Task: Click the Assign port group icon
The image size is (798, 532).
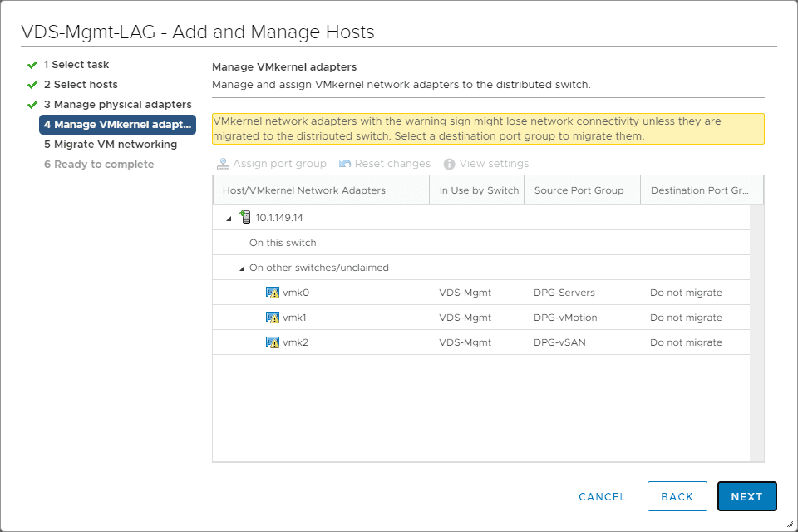Action: [x=223, y=164]
